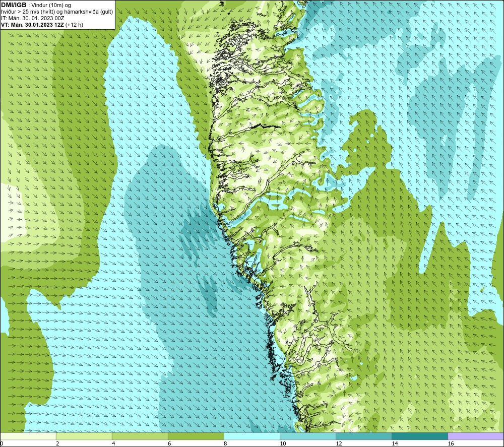Screen dimensions: 504x447
Task: Click the dark teal 14–16 m/s legend swatch
Action: click(x=419, y=436)
